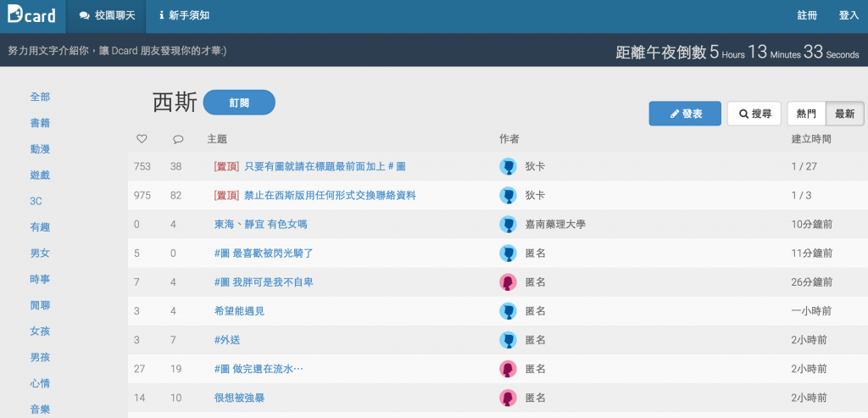Open post 東海、靜宜 有色女嗎
This screenshot has width=868, height=418.
pyautogui.click(x=260, y=224)
